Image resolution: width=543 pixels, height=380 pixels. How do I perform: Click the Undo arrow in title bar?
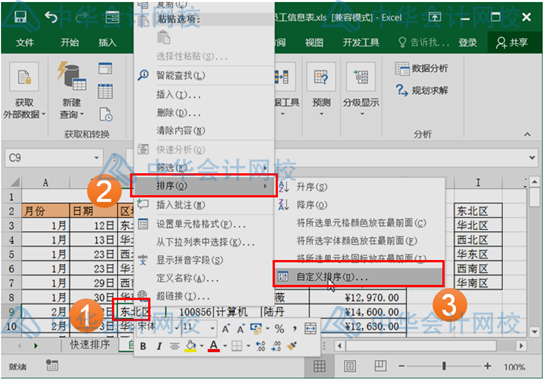point(51,17)
